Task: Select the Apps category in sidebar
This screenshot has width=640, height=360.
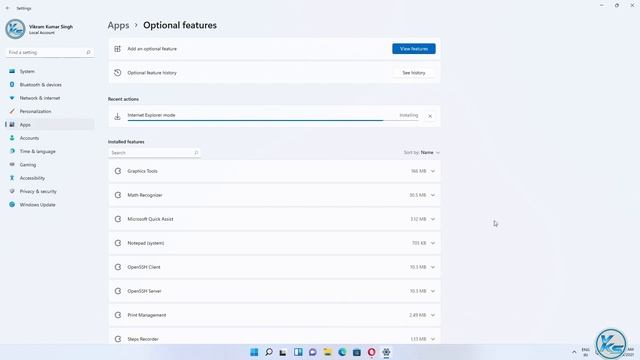Action: pos(50,124)
